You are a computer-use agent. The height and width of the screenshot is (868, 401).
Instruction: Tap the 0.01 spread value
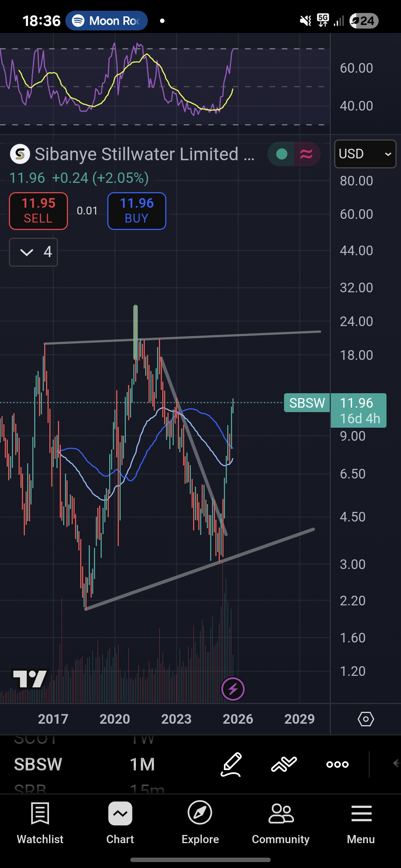(87, 211)
